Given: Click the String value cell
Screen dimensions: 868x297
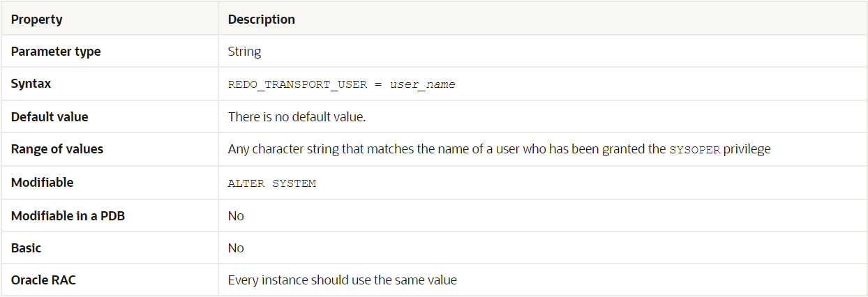Looking at the screenshot, I should click(244, 52).
